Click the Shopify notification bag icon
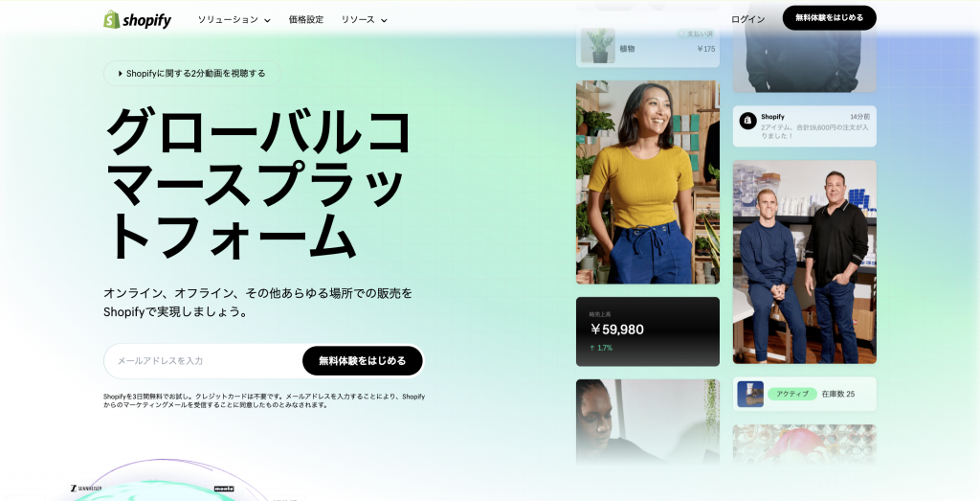This screenshot has height=501, width=980. click(747, 121)
